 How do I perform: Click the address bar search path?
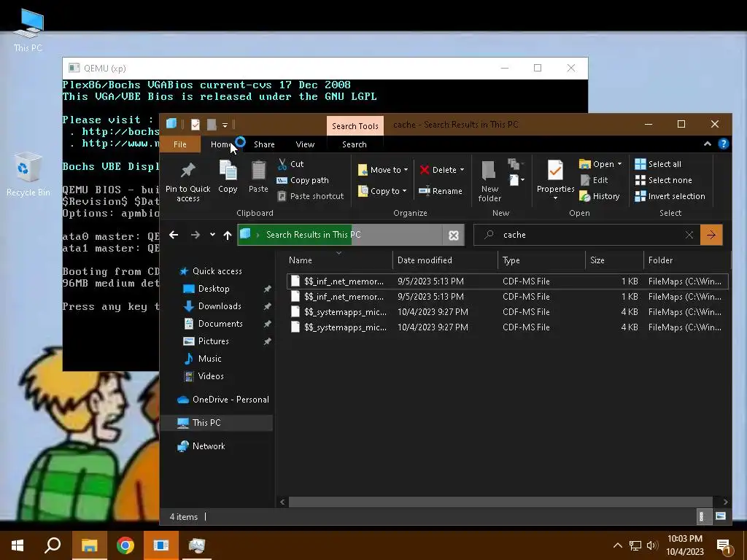click(x=340, y=235)
